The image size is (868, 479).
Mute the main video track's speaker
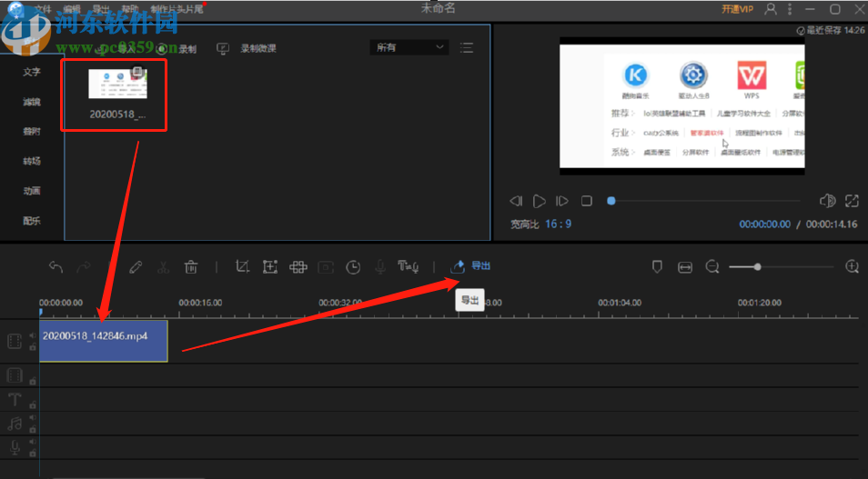pos(33,336)
